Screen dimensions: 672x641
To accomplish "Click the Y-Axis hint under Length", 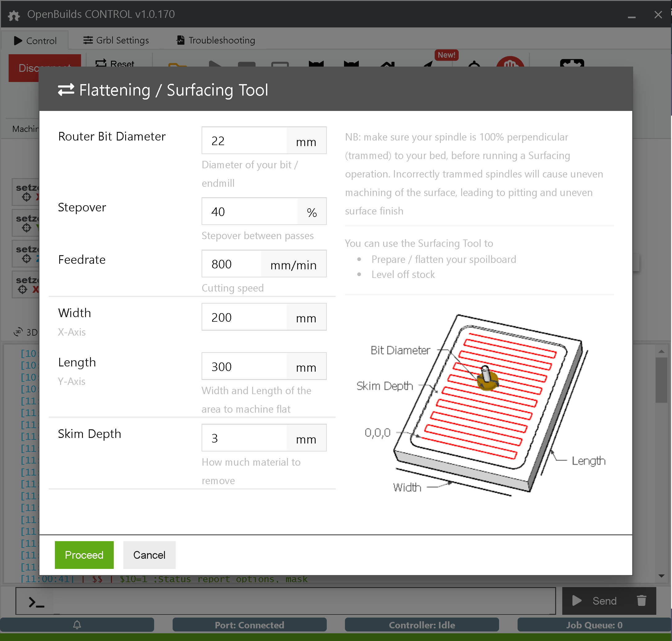I will click(x=72, y=381).
